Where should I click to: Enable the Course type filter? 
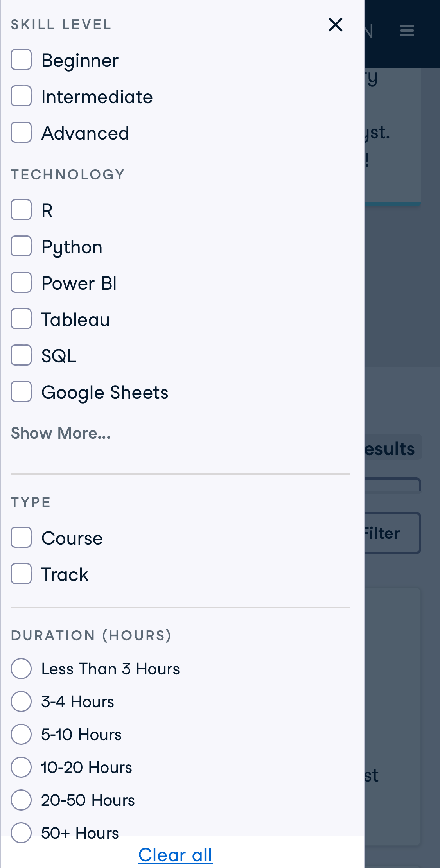click(21, 538)
